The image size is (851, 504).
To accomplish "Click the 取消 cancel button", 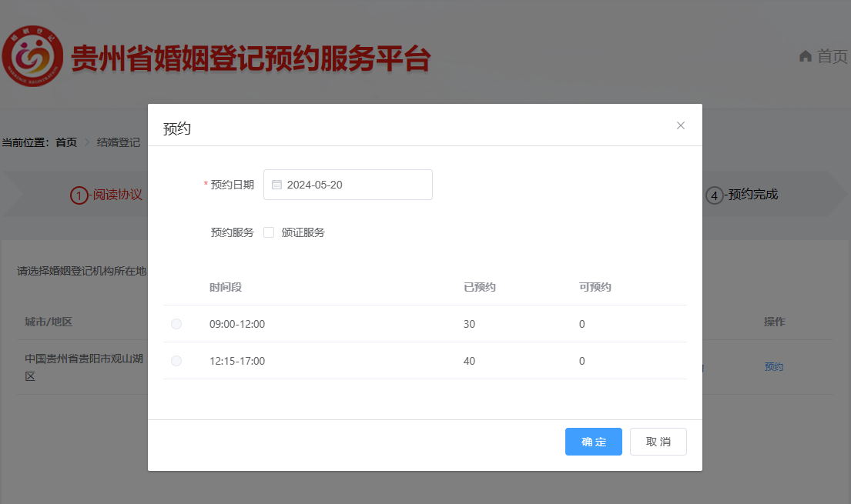I will click(658, 442).
